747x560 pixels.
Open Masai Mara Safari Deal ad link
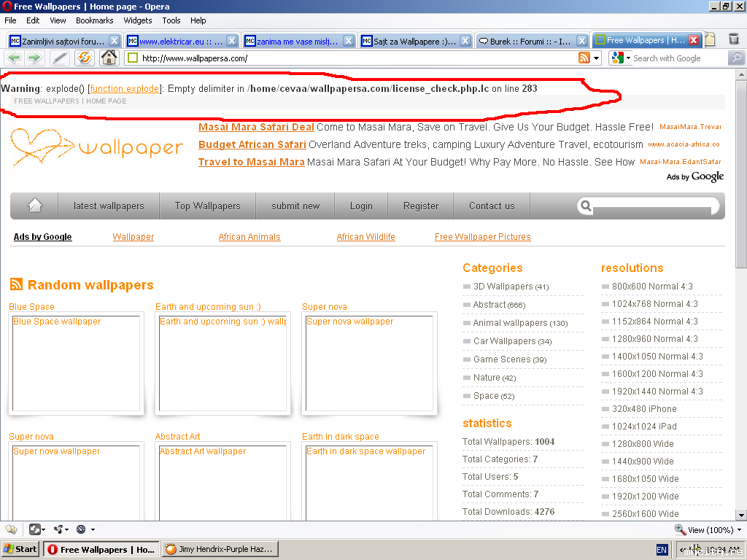pos(256,127)
